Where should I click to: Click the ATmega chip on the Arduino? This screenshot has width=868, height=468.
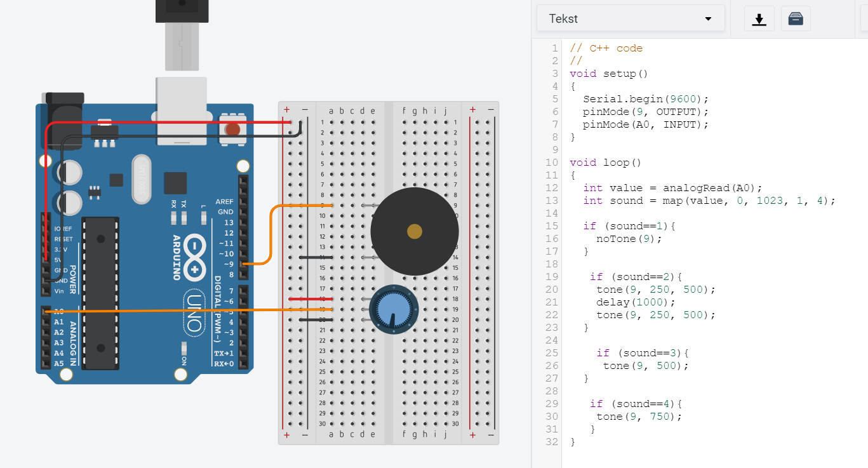pos(101,293)
